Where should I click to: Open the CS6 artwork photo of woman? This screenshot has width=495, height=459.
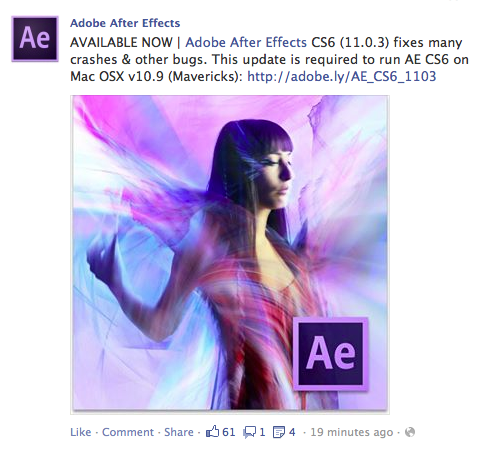tap(230, 254)
